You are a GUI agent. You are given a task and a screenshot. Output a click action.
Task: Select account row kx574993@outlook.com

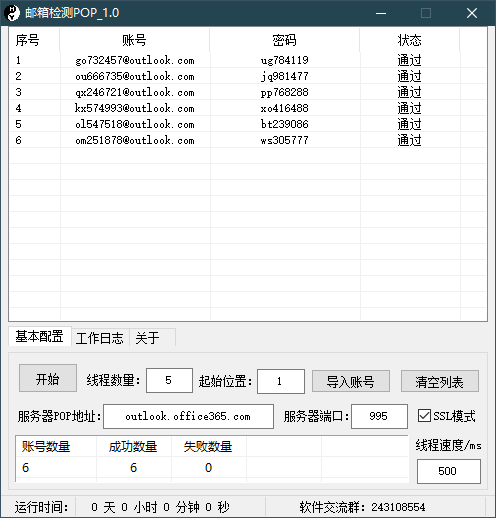(247, 108)
